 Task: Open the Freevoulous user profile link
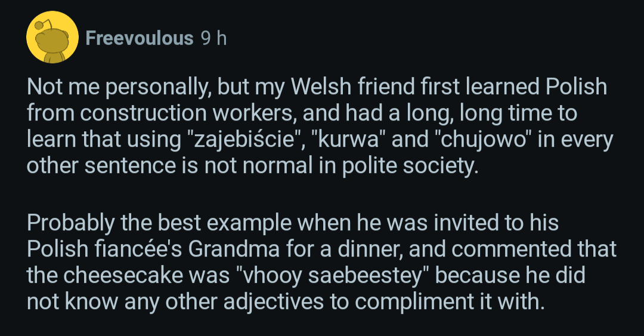[x=140, y=38]
